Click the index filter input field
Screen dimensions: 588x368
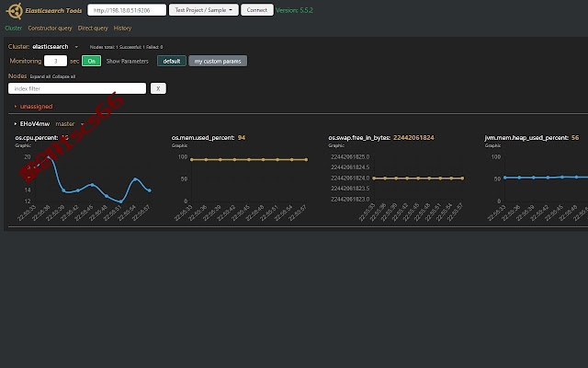pos(77,88)
